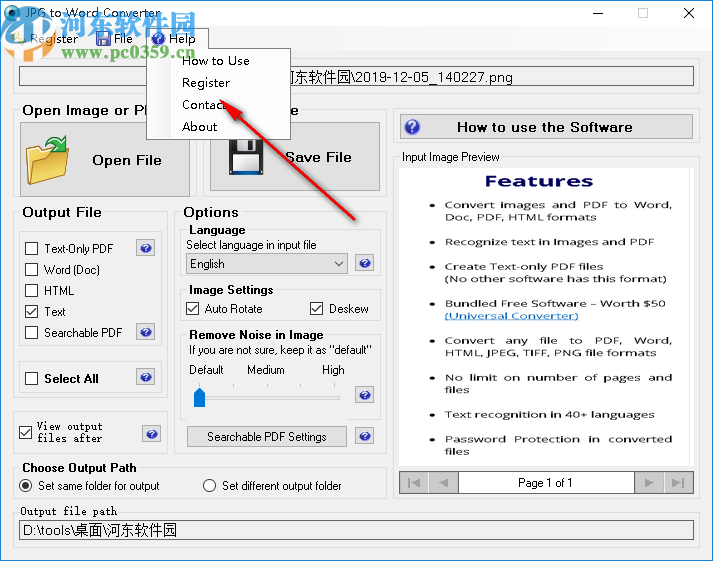Click the floppy disk icon beside File
Image resolution: width=713 pixels, height=561 pixels.
point(103,39)
